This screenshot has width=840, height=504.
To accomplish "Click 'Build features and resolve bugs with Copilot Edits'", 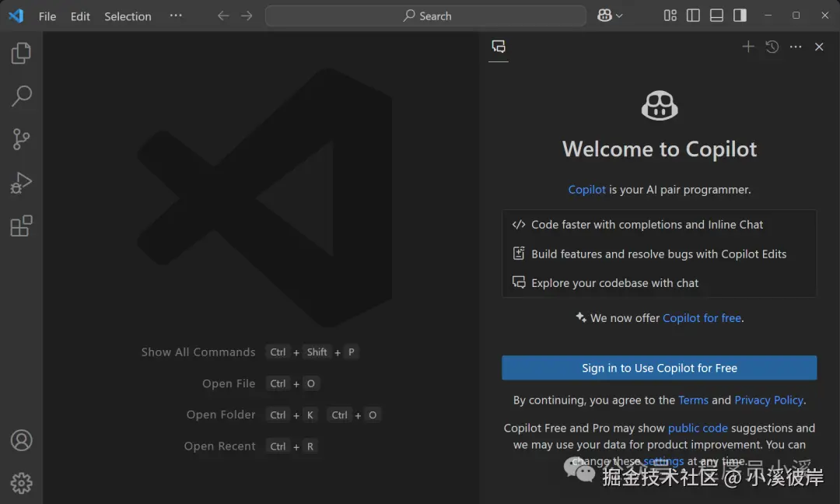I will (x=659, y=254).
